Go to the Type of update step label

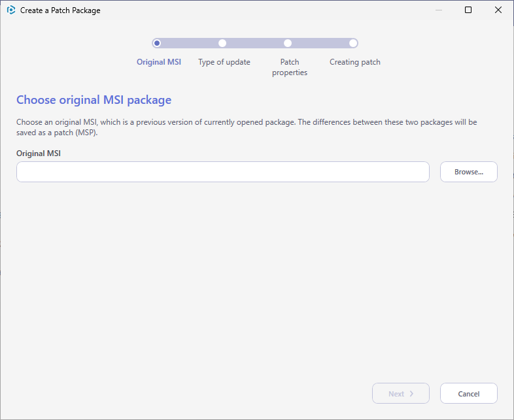[x=224, y=62]
